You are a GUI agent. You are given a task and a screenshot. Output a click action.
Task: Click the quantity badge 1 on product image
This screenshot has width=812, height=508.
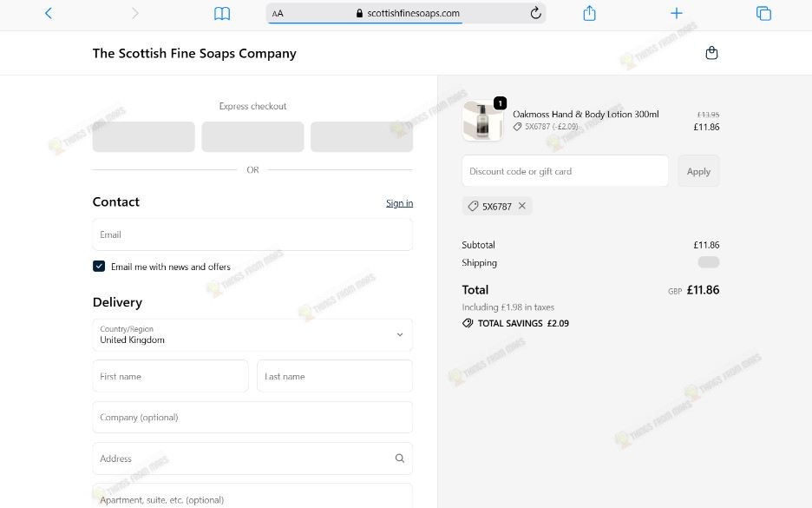[500, 103]
